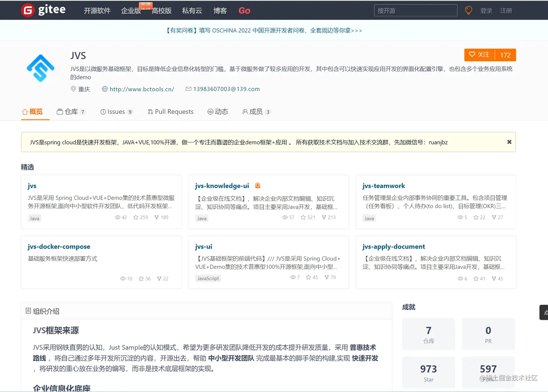Click the JavaScript language tag on jvs-ui card
The height and width of the screenshot is (392, 548).
click(208, 278)
